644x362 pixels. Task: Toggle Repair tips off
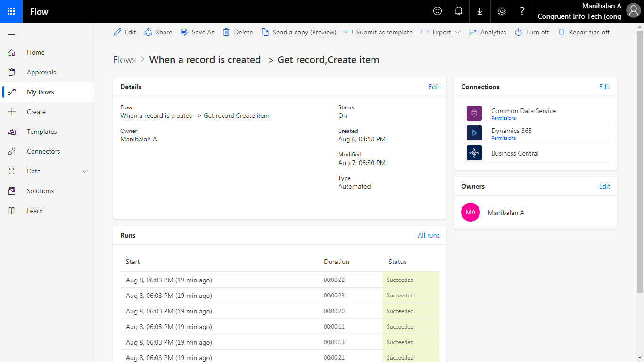584,32
